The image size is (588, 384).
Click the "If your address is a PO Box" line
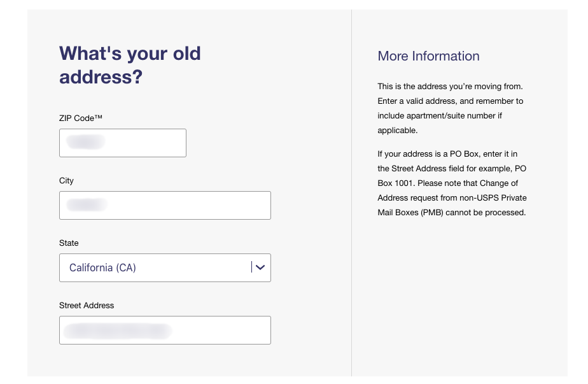[x=447, y=154]
